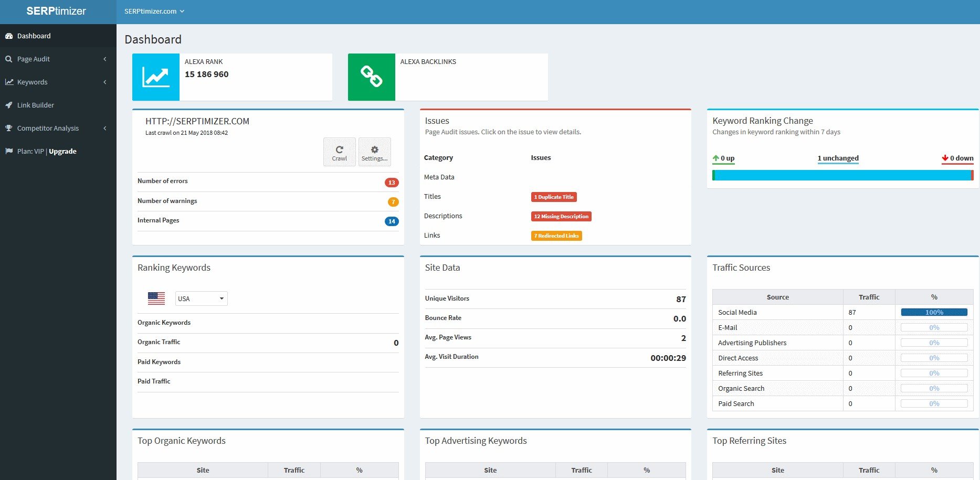Open crawl Settings via the gear icon
This screenshot has width=980, height=480.
click(375, 152)
